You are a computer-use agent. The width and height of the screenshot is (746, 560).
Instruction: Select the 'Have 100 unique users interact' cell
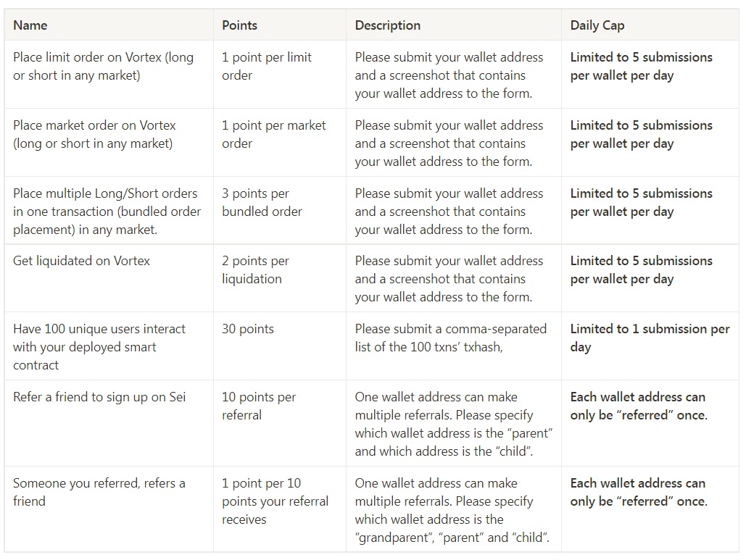coord(99,346)
